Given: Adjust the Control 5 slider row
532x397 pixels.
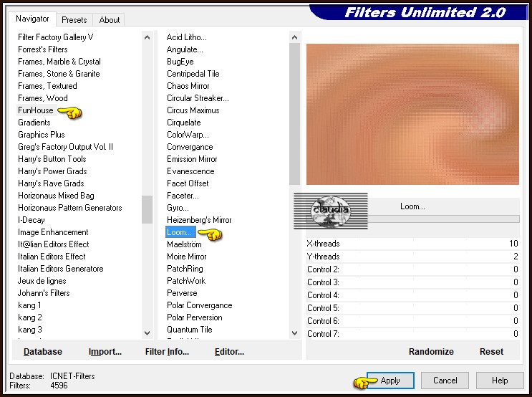Looking at the screenshot, I should point(412,308).
